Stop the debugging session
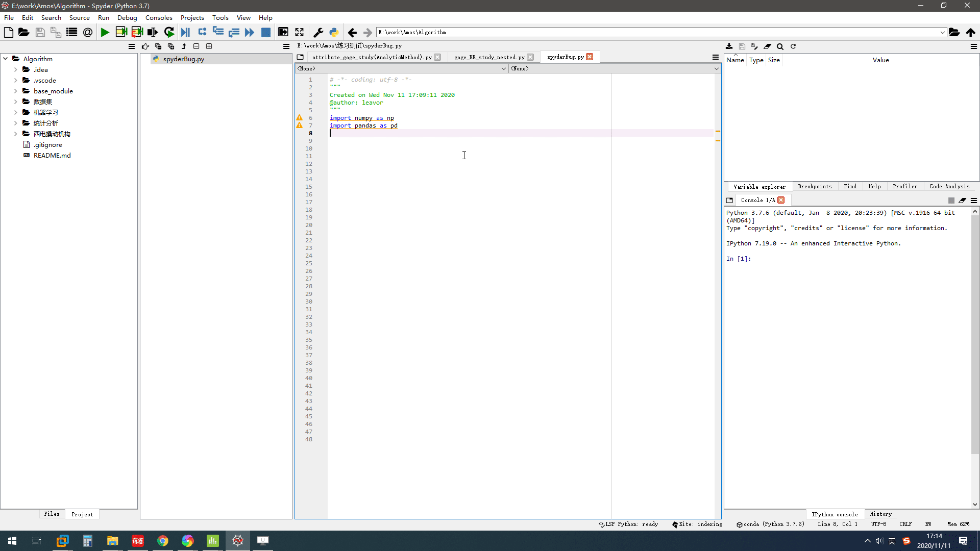The height and width of the screenshot is (551, 980). (x=265, y=32)
